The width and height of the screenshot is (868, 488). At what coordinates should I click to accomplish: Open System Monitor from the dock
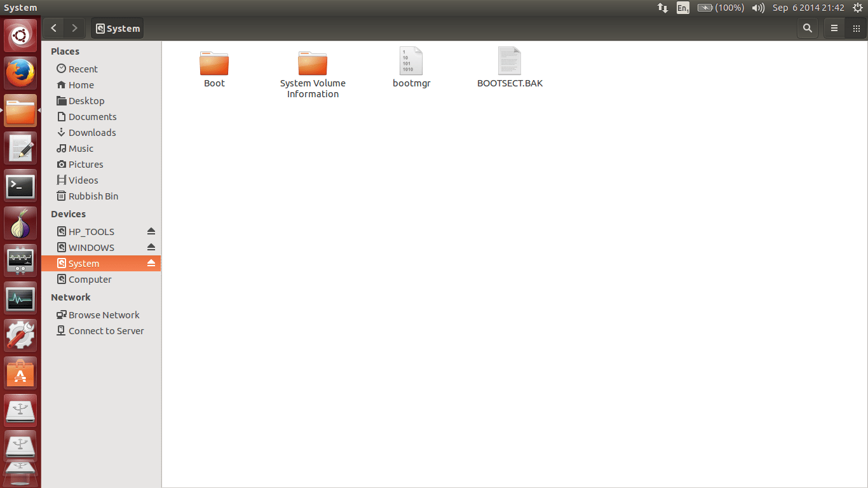tap(20, 299)
